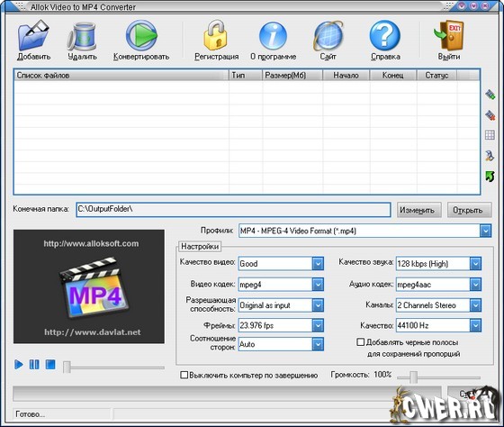Start conversion with the Конвертировать icon
504x427 pixels.
click(141, 35)
